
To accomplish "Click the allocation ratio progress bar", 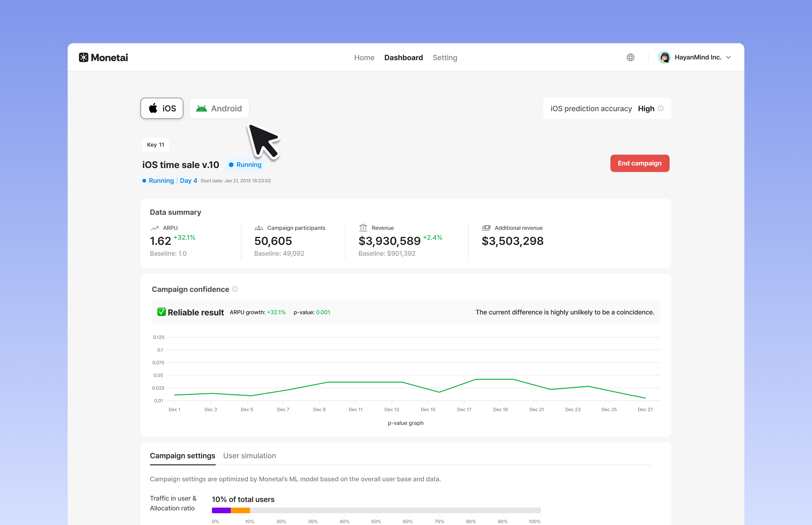I will 375,510.
